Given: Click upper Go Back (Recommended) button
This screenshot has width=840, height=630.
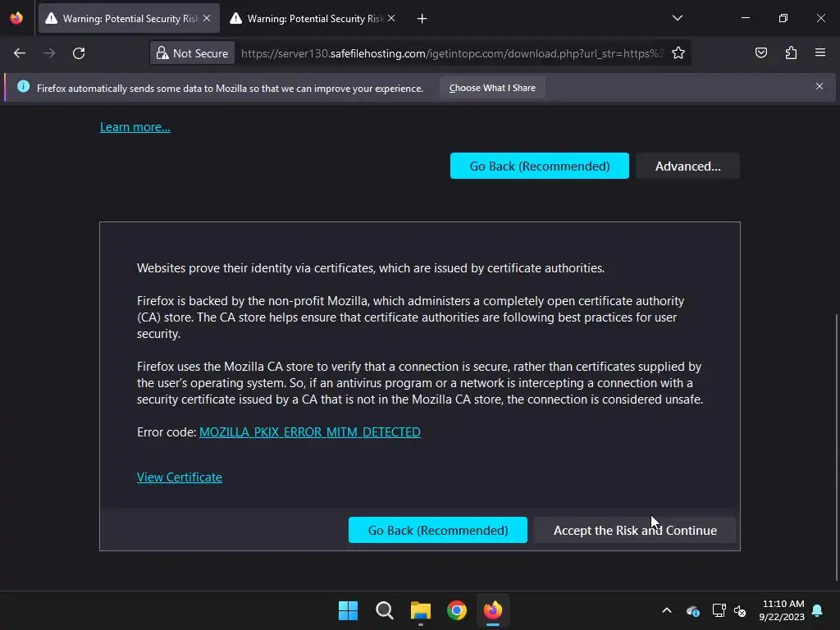Looking at the screenshot, I should pyautogui.click(x=540, y=166).
